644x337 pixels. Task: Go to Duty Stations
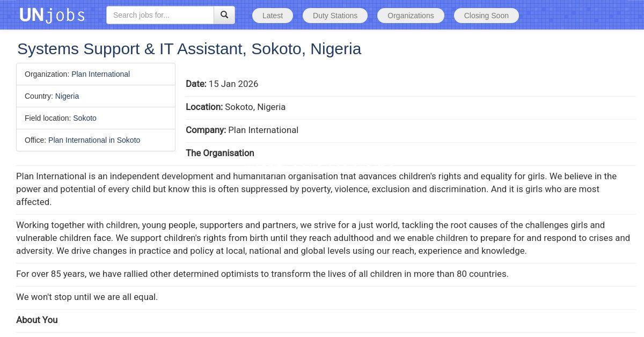[335, 16]
